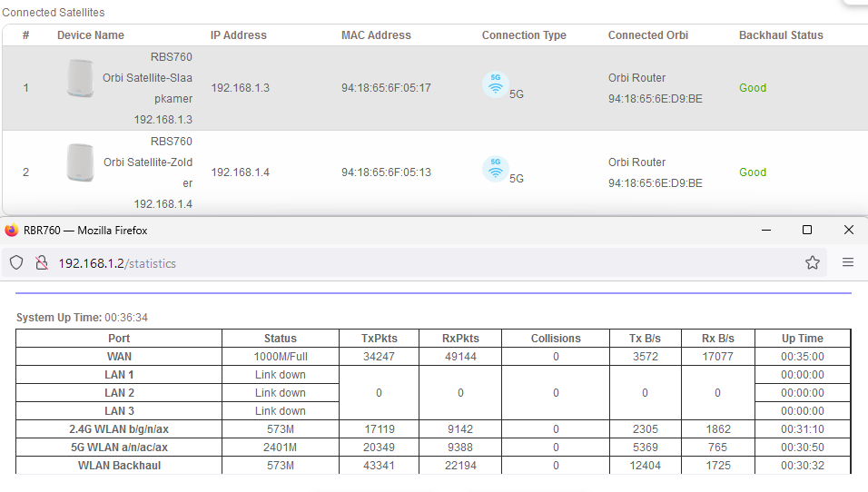Image resolution: width=868 pixels, height=492 pixels.
Task: Click the Connection Type column header
Action: (524, 34)
